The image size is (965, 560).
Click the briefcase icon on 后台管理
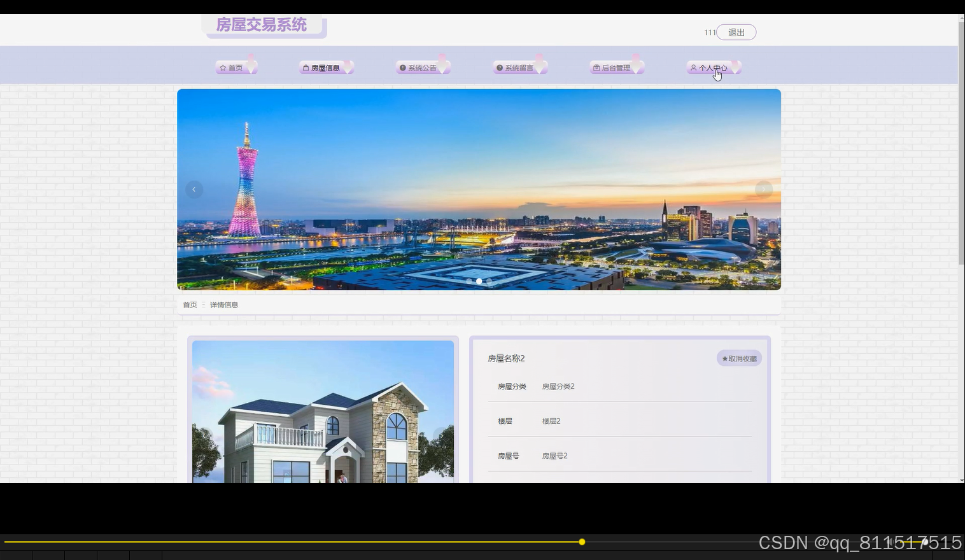tap(596, 67)
